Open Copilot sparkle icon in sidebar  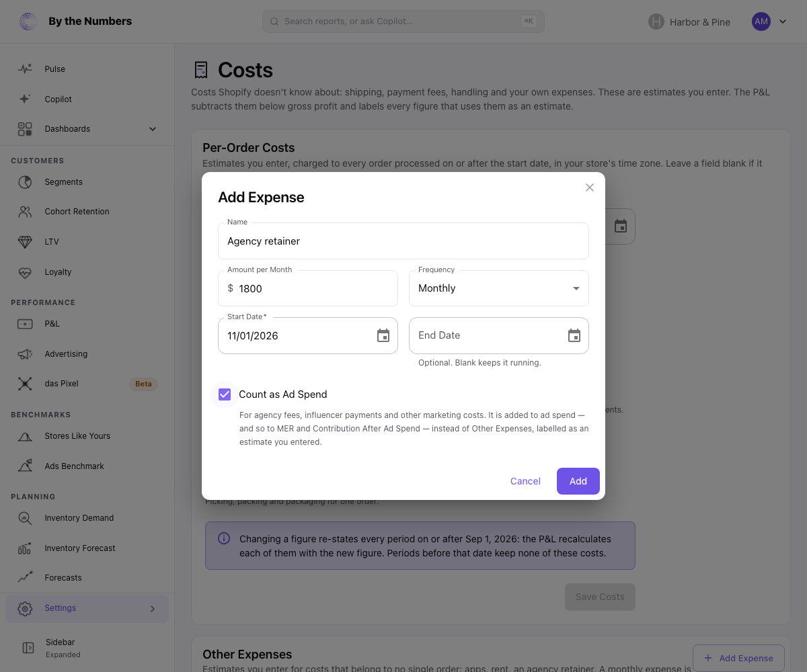coord(25,99)
